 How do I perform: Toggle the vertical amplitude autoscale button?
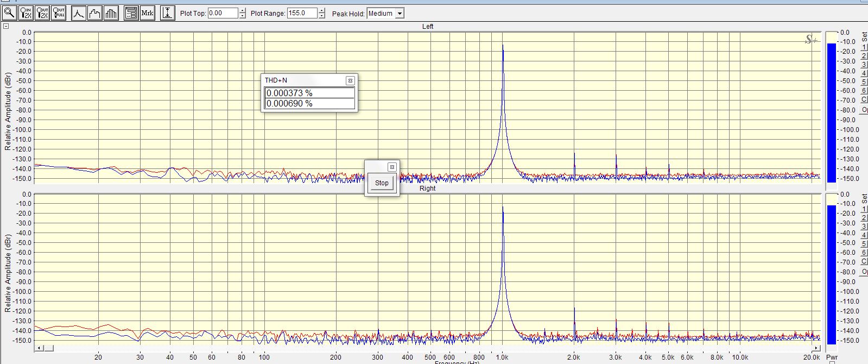(x=168, y=13)
